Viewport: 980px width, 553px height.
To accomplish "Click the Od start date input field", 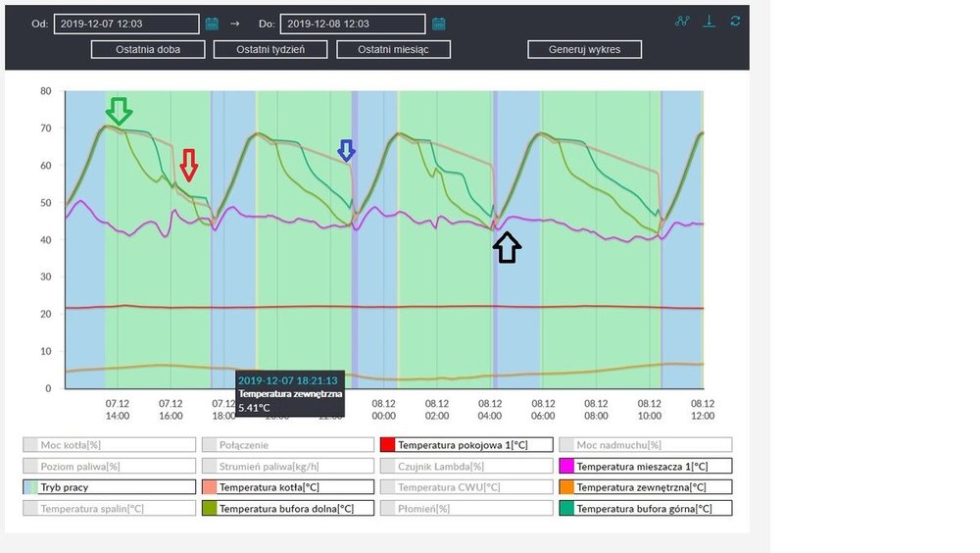I will click(125, 24).
